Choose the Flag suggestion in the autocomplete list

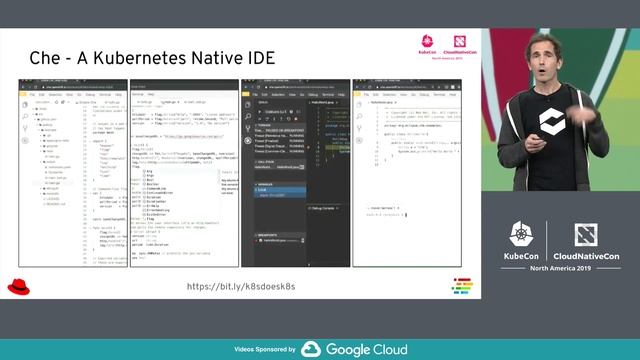pyautogui.click(x=150, y=219)
